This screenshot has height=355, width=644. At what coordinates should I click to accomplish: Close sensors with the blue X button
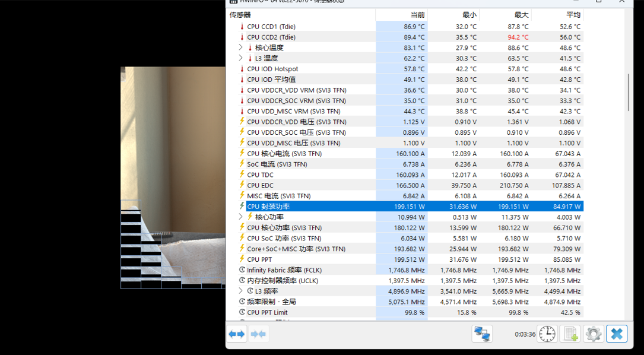pyautogui.click(x=617, y=334)
